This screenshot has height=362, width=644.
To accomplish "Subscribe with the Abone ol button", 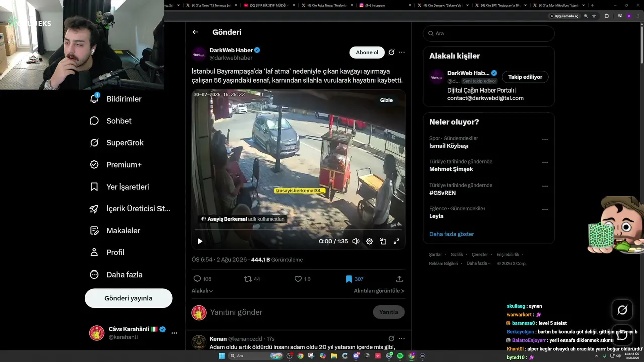I will coord(367,52).
